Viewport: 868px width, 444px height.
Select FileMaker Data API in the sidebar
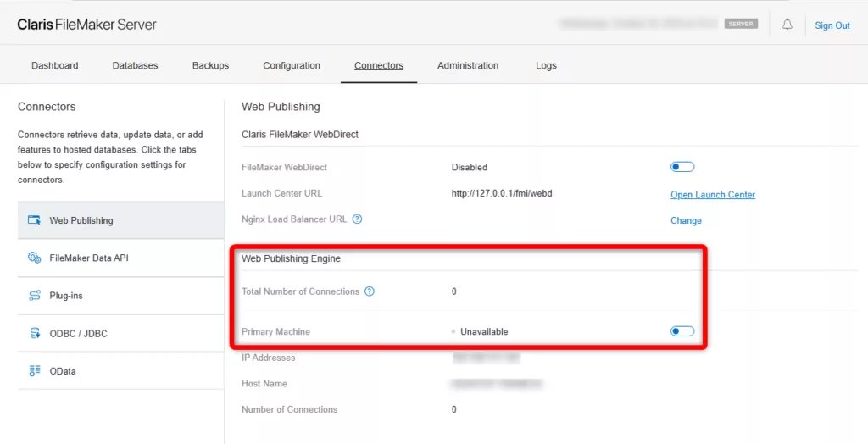coord(120,258)
